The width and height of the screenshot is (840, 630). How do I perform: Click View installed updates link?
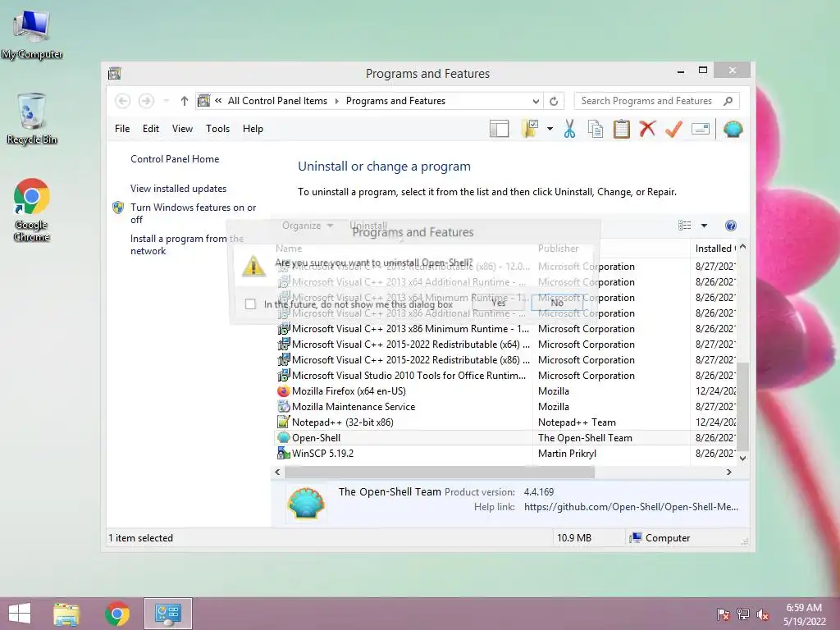point(178,189)
